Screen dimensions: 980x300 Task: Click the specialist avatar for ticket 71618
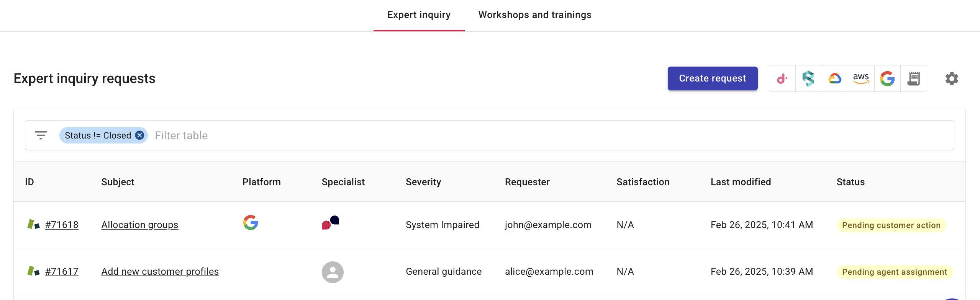(330, 223)
